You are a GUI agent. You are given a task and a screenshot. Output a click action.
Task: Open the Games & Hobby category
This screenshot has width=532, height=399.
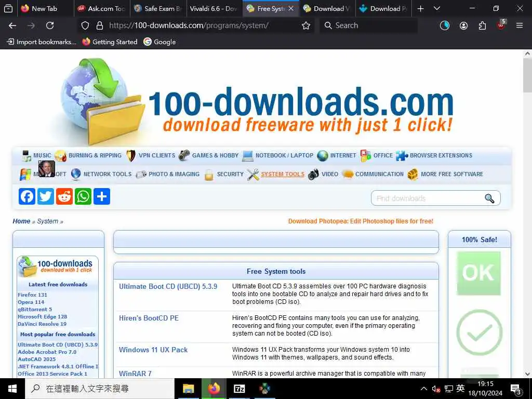pyautogui.click(x=215, y=155)
